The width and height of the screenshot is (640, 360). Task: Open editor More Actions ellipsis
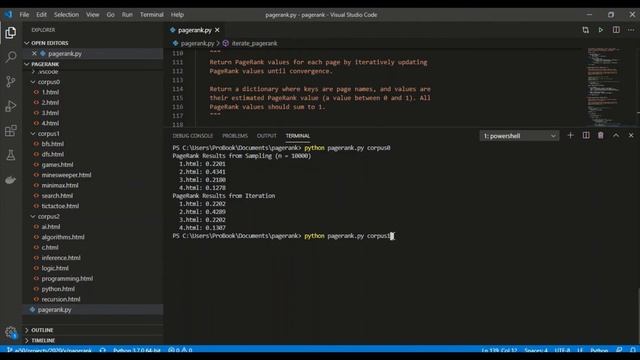pos(631,30)
